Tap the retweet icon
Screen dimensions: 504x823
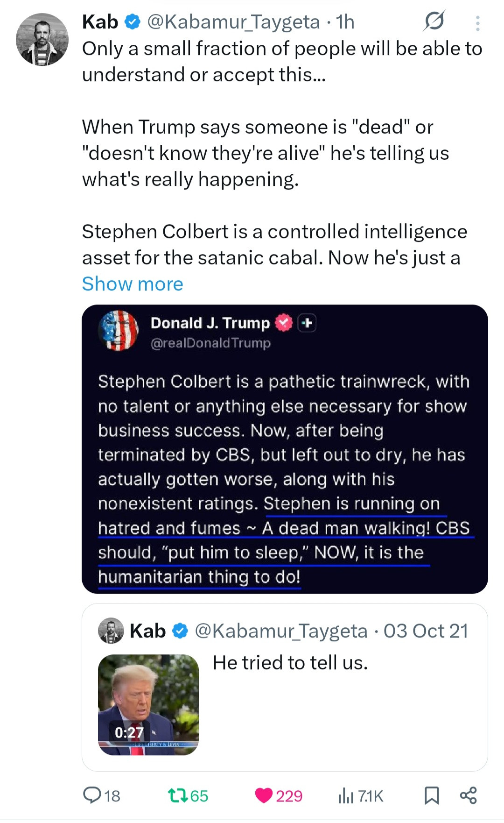178,795
